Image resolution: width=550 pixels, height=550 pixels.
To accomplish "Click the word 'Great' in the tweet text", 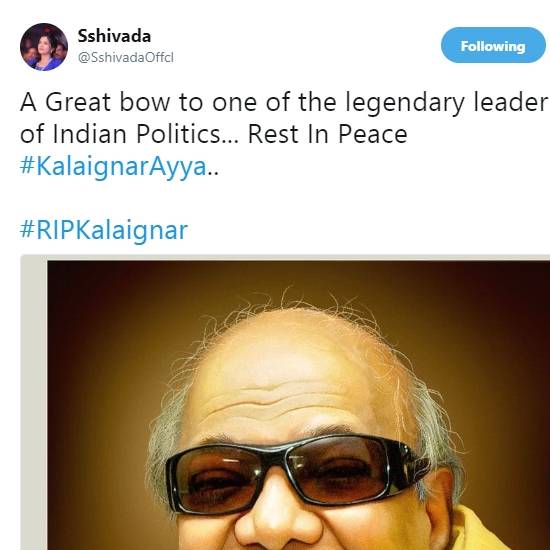I will coord(78,102).
